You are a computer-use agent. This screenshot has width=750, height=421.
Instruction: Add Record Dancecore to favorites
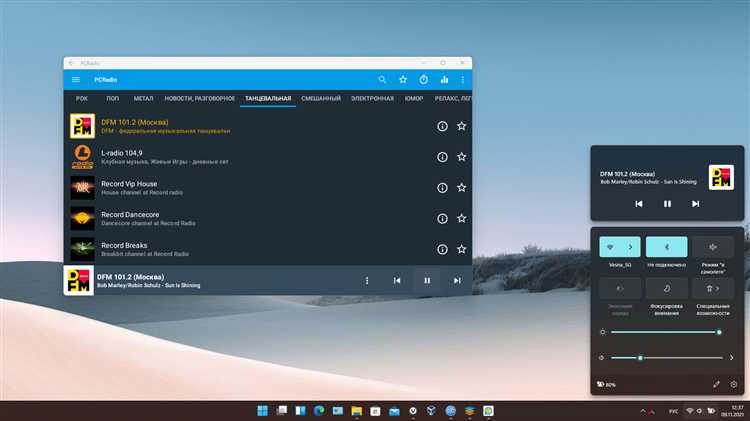(461, 219)
